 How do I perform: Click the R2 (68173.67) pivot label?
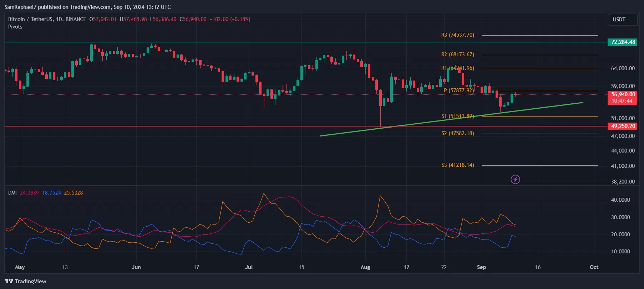(x=458, y=55)
